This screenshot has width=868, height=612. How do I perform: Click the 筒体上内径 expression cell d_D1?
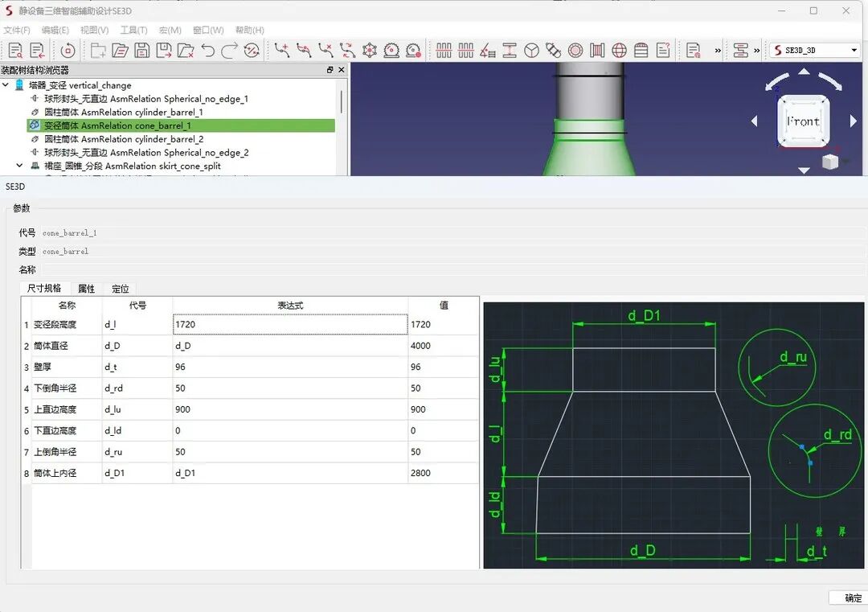pyautogui.click(x=290, y=473)
